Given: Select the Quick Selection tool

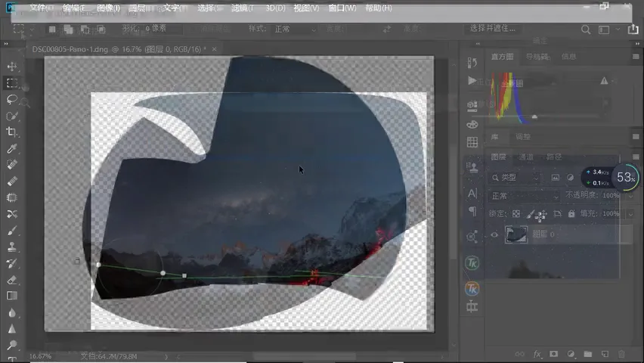Looking at the screenshot, I should [11, 116].
